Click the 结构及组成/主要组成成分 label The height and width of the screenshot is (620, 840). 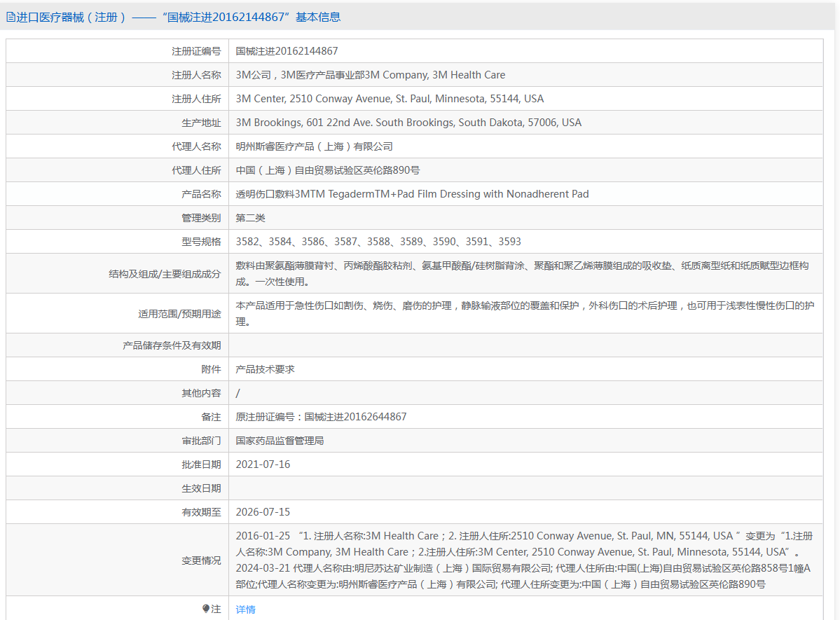[x=165, y=274]
